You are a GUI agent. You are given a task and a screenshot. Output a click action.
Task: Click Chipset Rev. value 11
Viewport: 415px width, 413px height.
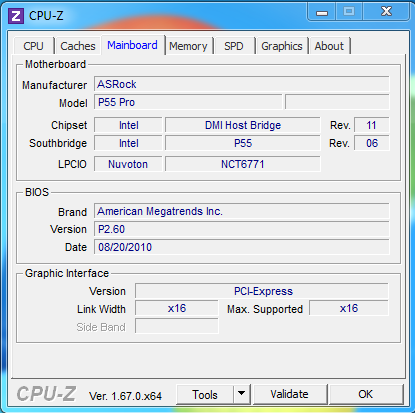click(x=371, y=125)
